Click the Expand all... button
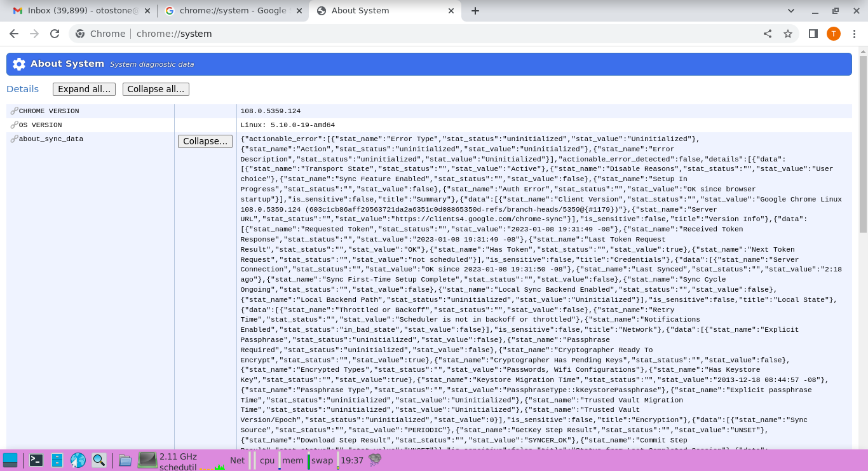 pyautogui.click(x=85, y=89)
